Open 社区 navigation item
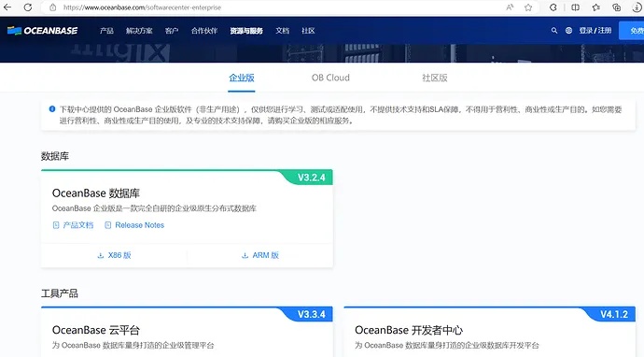The height and width of the screenshot is (357, 644). 308,31
